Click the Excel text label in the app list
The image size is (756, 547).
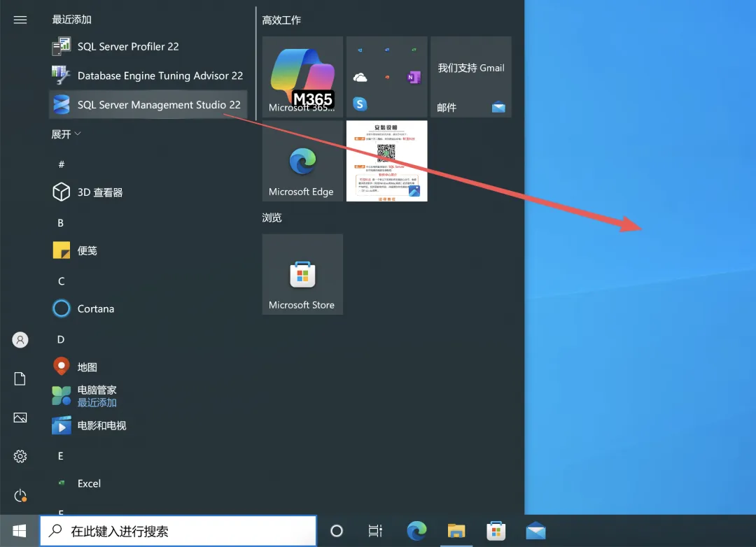click(x=89, y=483)
